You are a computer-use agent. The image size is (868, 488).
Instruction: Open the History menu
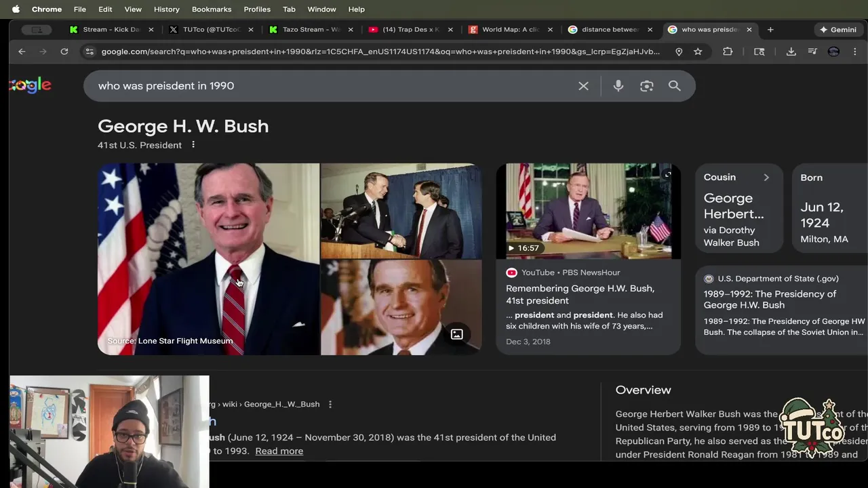(x=166, y=9)
